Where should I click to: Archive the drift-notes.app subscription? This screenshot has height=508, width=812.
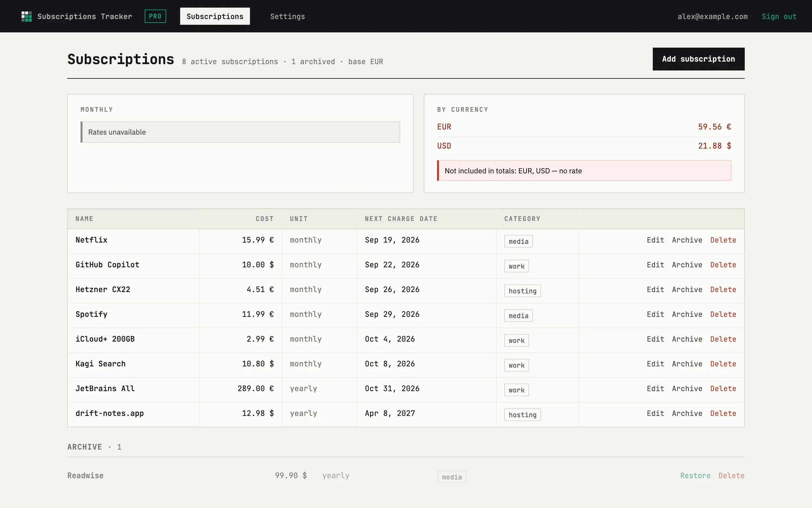click(x=687, y=413)
